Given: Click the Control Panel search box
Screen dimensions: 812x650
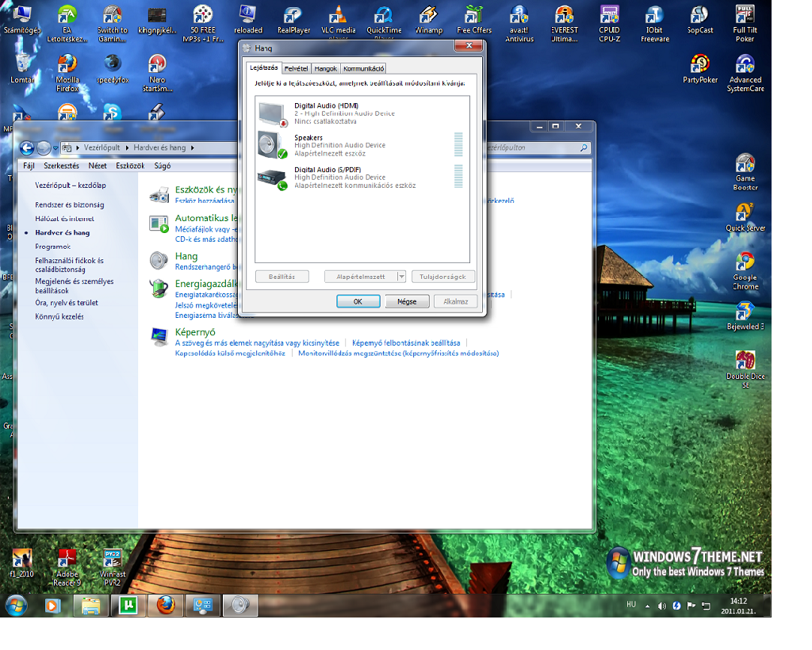Looking at the screenshot, I should [x=538, y=148].
